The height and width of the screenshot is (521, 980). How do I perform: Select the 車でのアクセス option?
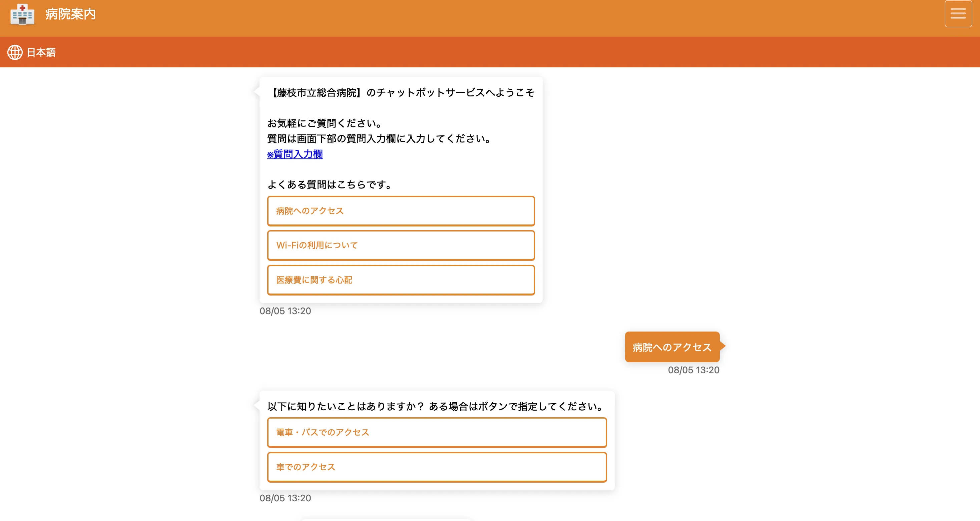click(x=436, y=467)
